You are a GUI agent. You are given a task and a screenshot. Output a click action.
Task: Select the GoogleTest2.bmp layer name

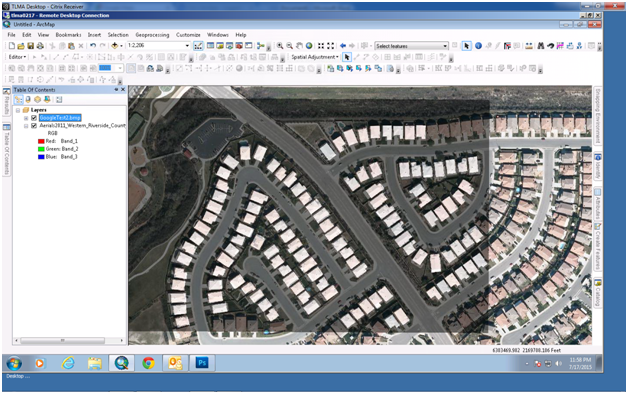click(60, 118)
